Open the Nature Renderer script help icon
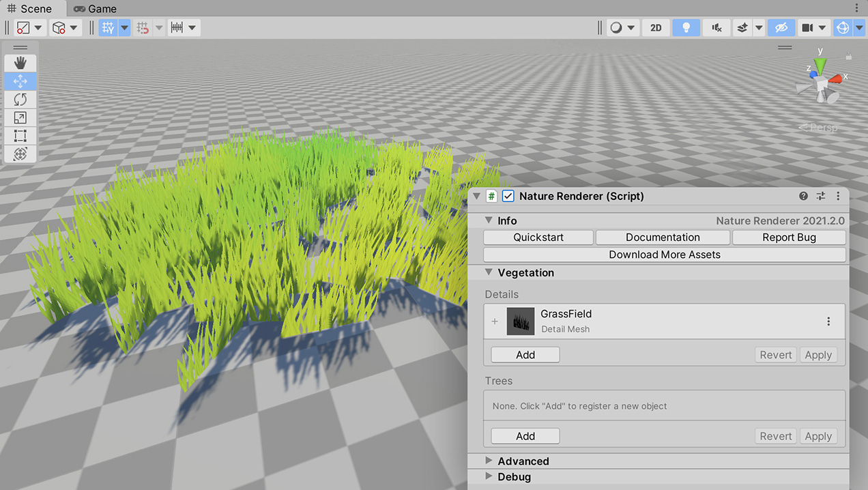 (x=803, y=196)
